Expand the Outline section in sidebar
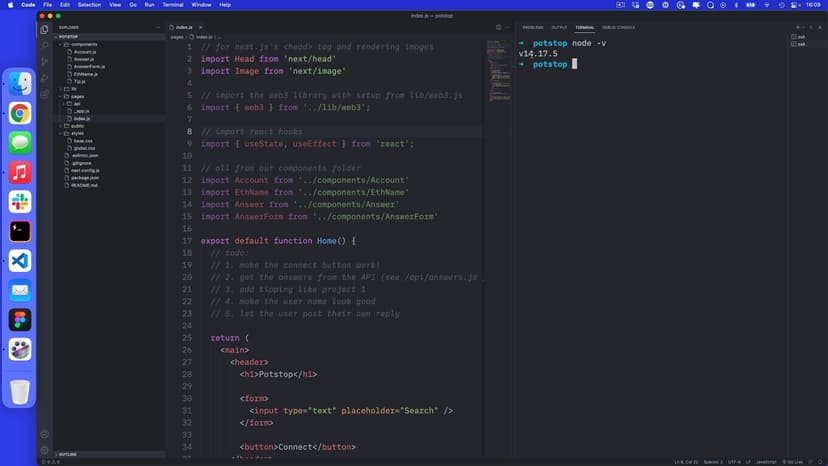This screenshot has height=466, width=828. pos(70,454)
